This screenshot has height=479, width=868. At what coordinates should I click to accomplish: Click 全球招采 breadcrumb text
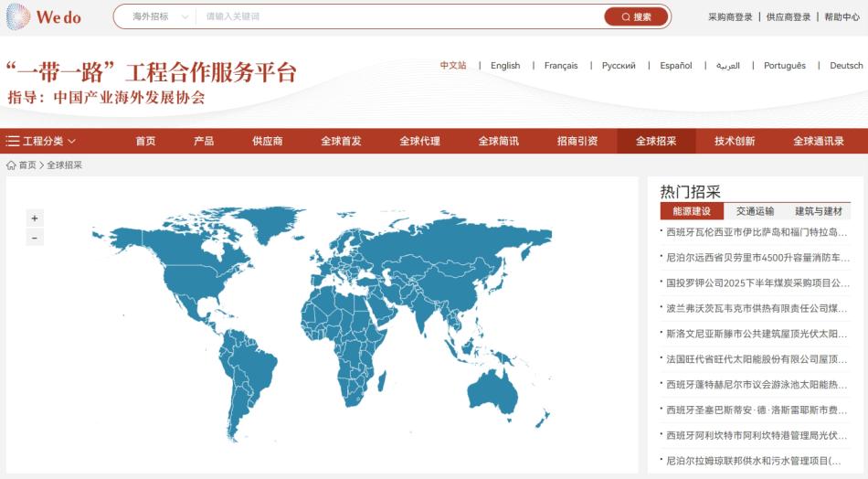(64, 165)
